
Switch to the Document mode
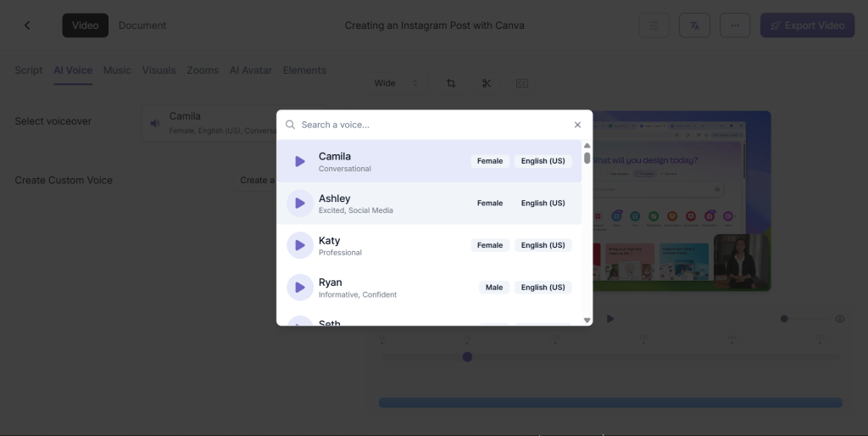tap(142, 25)
